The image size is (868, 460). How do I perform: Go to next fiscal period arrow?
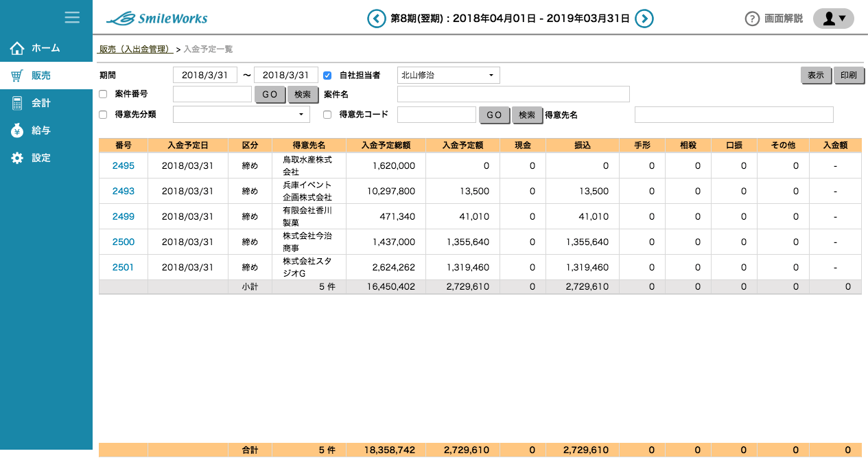[x=644, y=19]
